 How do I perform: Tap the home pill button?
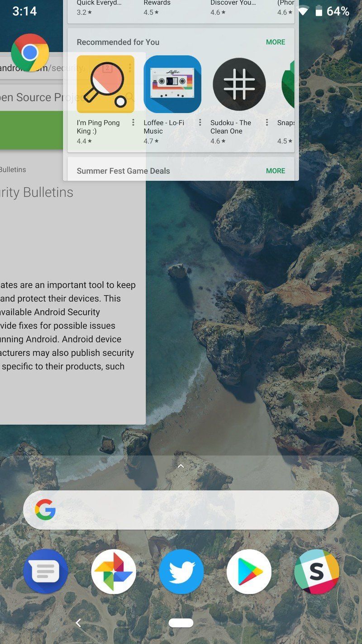click(x=181, y=623)
